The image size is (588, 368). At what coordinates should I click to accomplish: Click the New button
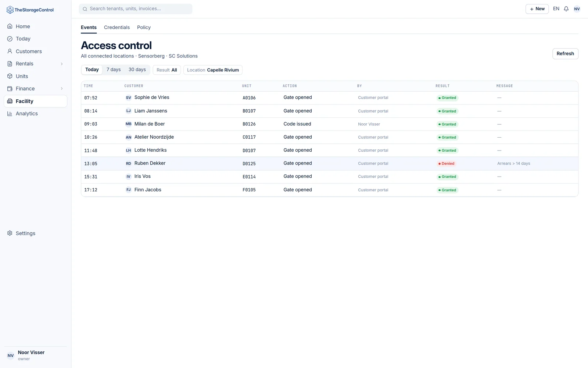537,9
